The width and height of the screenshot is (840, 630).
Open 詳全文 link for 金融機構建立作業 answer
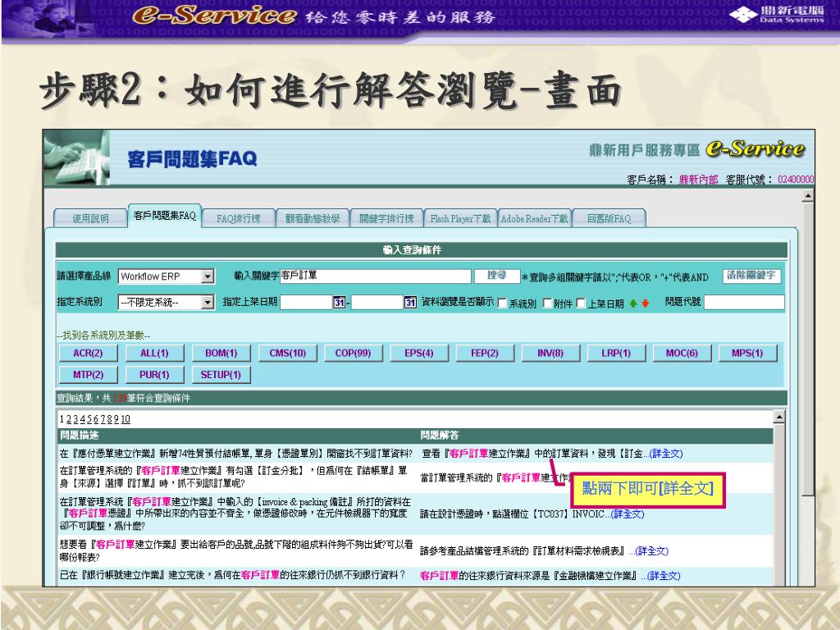[x=664, y=575]
